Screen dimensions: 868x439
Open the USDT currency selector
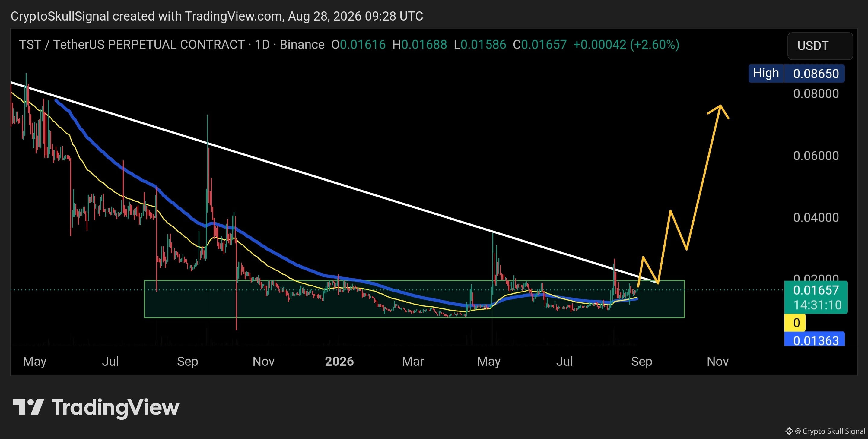[x=820, y=46]
